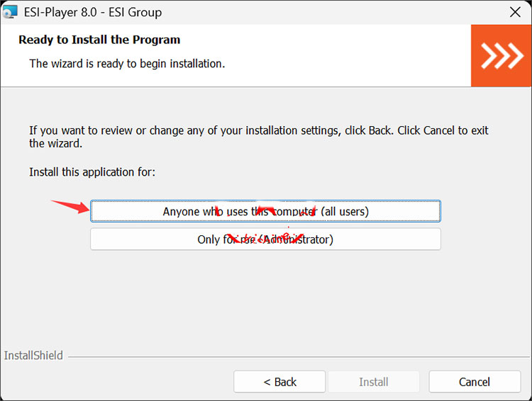This screenshot has height=401, width=532.
Task: Click the Install this application for label
Action: [x=92, y=172]
